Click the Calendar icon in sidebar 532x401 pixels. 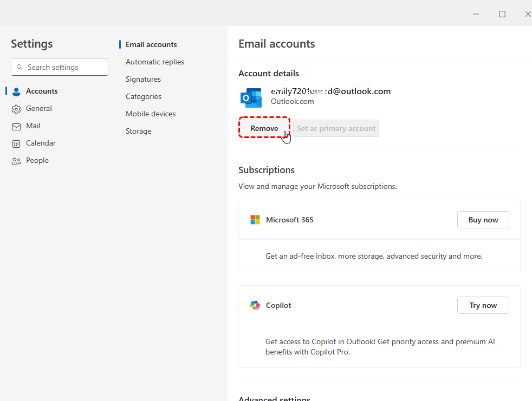[x=16, y=143]
